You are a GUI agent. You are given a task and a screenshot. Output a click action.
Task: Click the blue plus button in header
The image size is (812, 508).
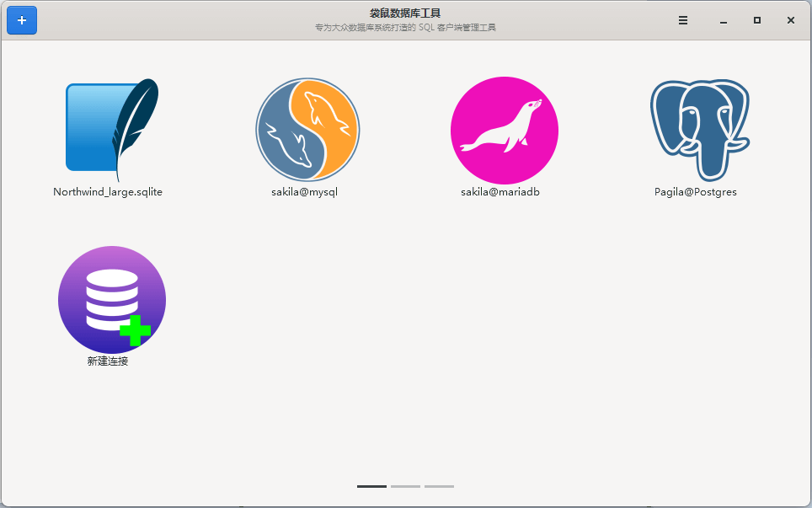(x=22, y=20)
